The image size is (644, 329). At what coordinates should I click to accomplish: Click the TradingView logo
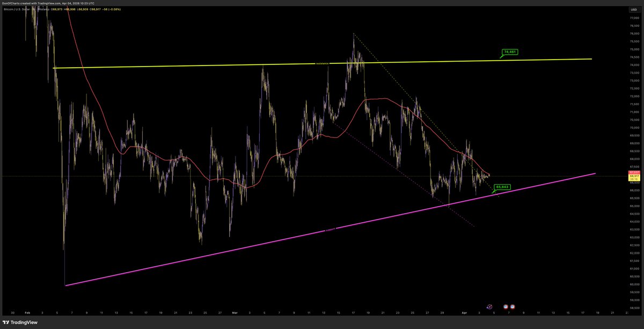[x=20, y=322]
